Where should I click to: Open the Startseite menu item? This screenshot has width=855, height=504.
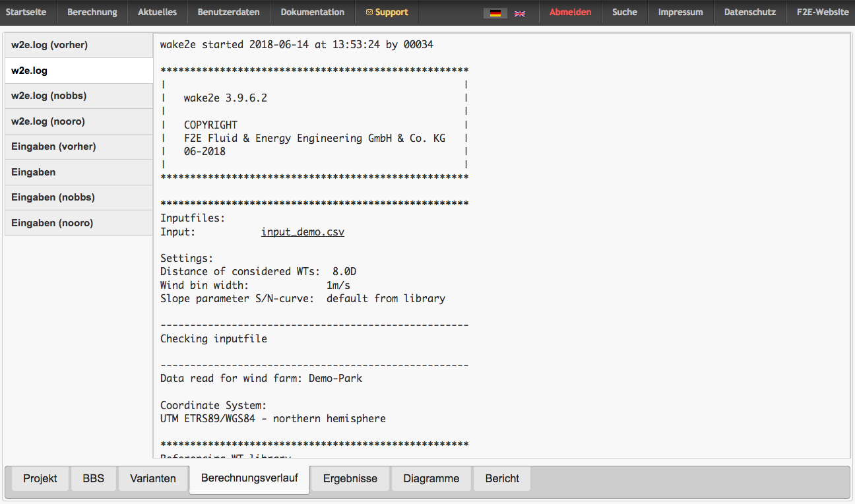(x=26, y=12)
